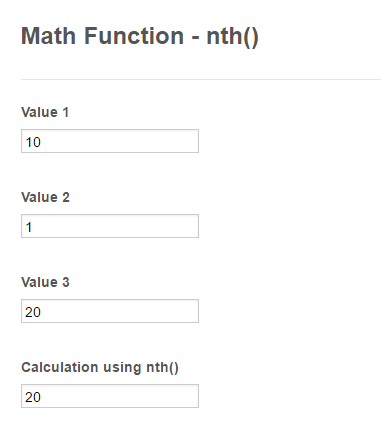Click the result 20 in calculation box

click(33, 397)
